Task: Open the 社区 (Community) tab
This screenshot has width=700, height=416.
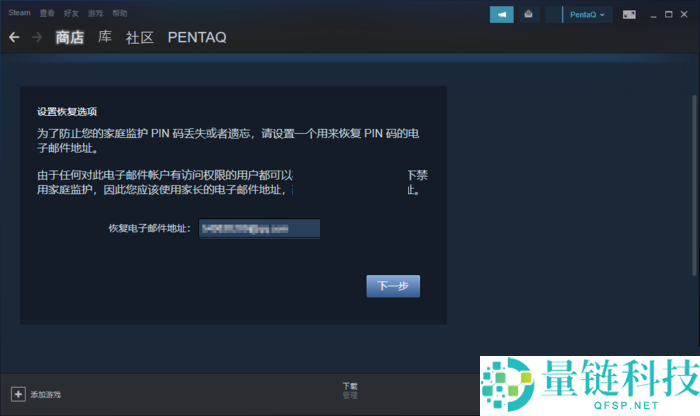Action: click(140, 38)
